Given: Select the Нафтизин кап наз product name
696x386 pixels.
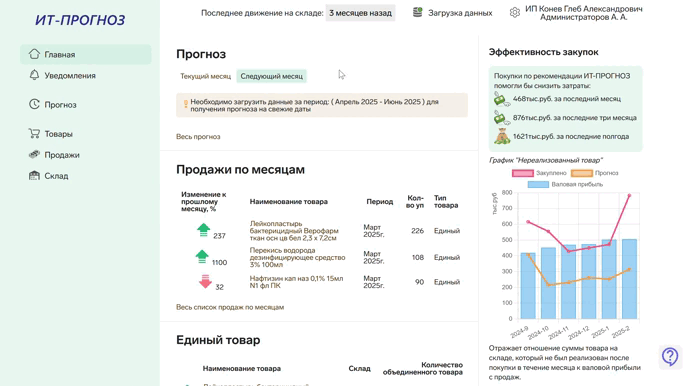Looking at the screenshot, I should tap(296, 282).
